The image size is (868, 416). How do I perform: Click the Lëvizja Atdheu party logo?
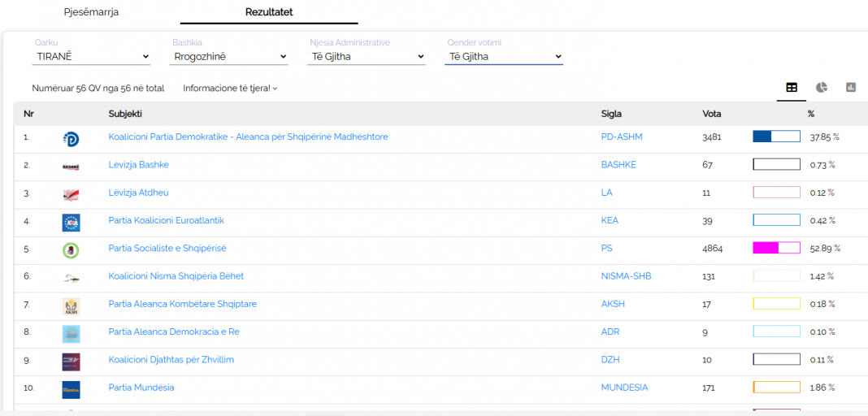pos(71,195)
